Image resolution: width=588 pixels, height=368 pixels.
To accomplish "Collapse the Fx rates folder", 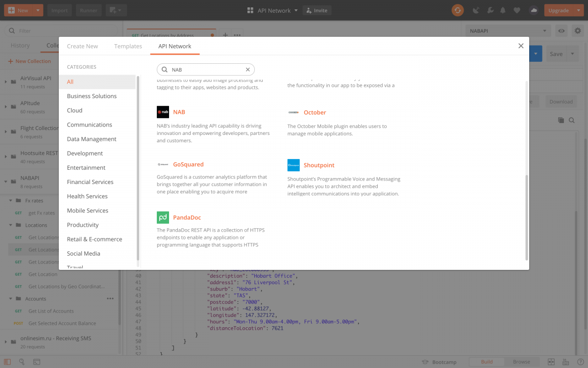I will (x=11, y=201).
